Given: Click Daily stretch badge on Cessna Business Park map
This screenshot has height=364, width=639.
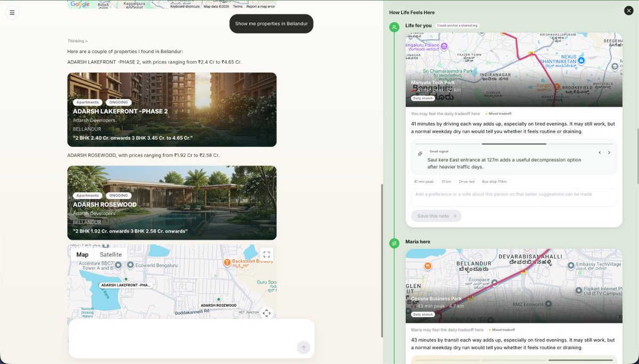Looking at the screenshot, I should (x=423, y=314).
